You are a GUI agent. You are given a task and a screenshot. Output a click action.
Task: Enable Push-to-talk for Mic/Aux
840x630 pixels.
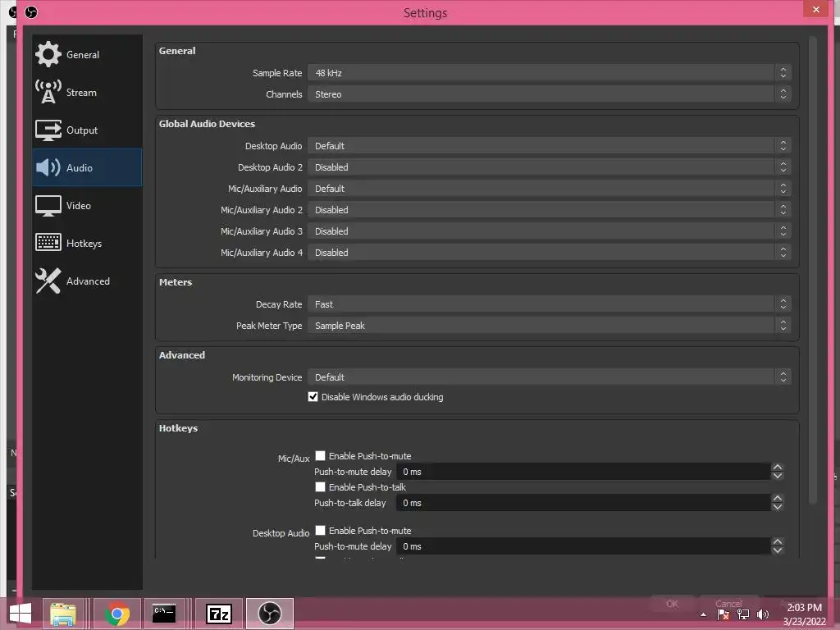tap(320, 487)
